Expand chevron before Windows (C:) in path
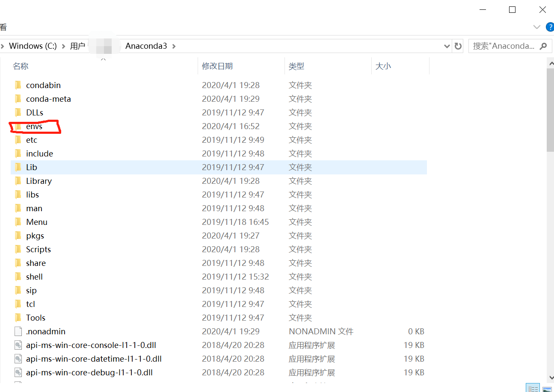This screenshot has width=554, height=392. pyautogui.click(x=3, y=46)
